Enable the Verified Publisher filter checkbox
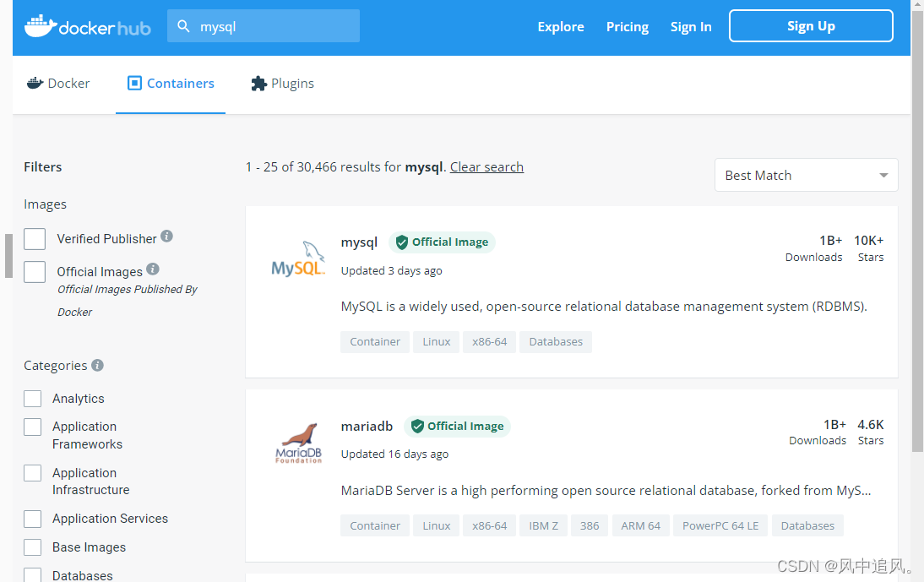This screenshot has width=924, height=582. click(35, 239)
